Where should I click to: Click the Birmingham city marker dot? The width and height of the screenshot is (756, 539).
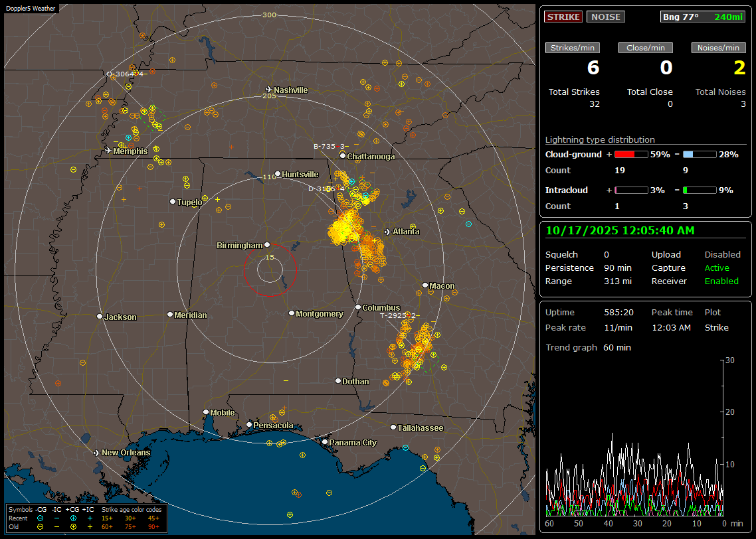(x=267, y=245)
